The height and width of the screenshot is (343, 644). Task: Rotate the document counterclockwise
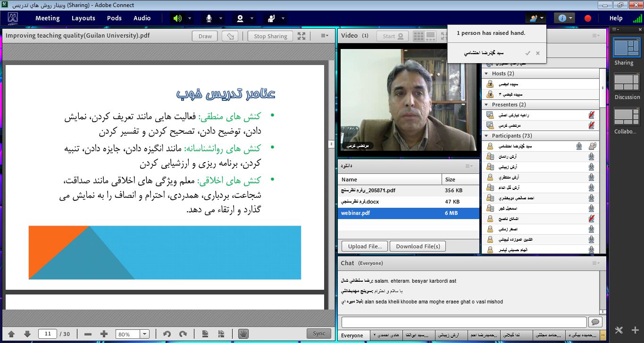(167, 334)
